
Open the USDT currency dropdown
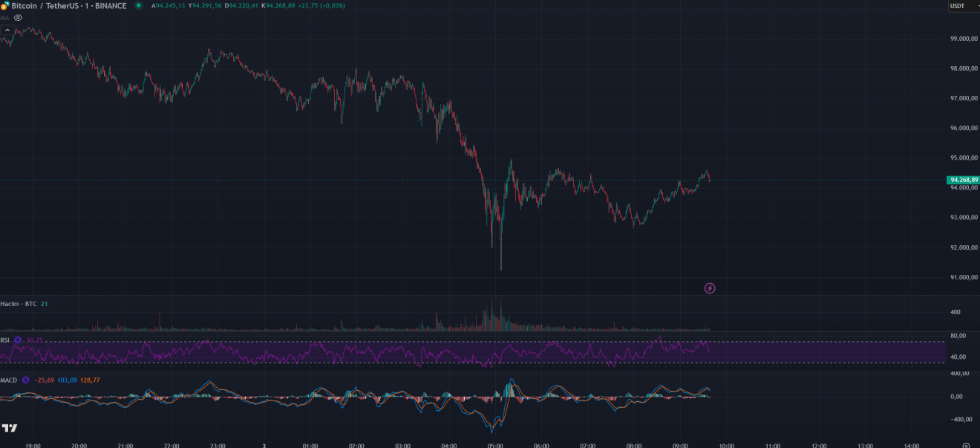[961, 6]
